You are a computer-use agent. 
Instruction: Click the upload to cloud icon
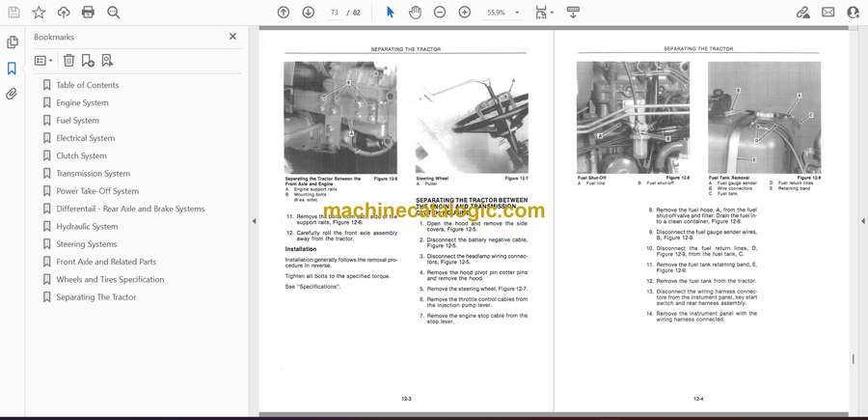(x=64, y=13)
